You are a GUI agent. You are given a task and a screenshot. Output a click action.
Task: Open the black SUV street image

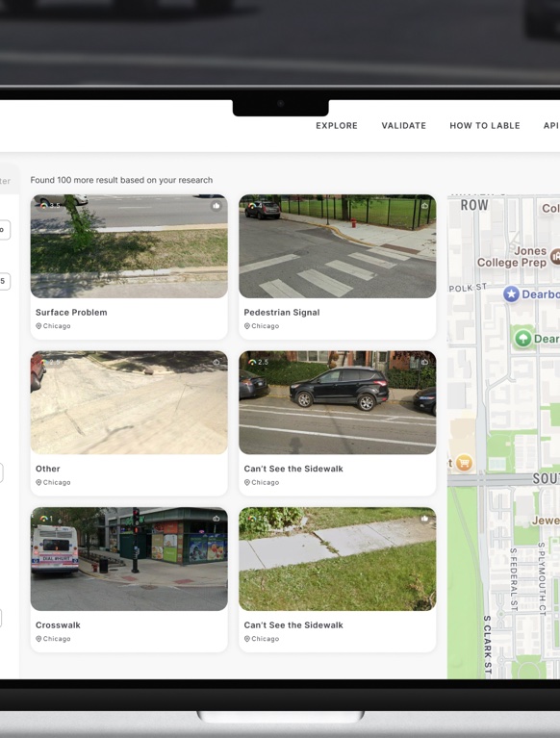tap(338, 402)
